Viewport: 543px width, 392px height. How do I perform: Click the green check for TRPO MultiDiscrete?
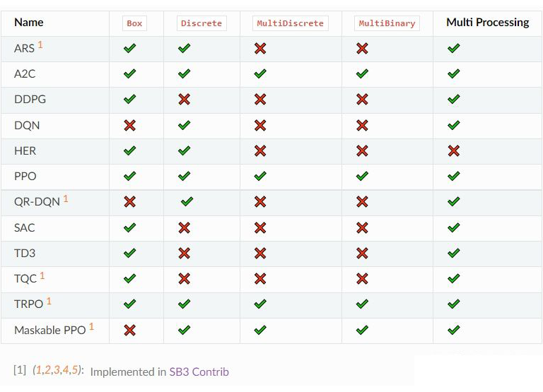click(260, 304)
